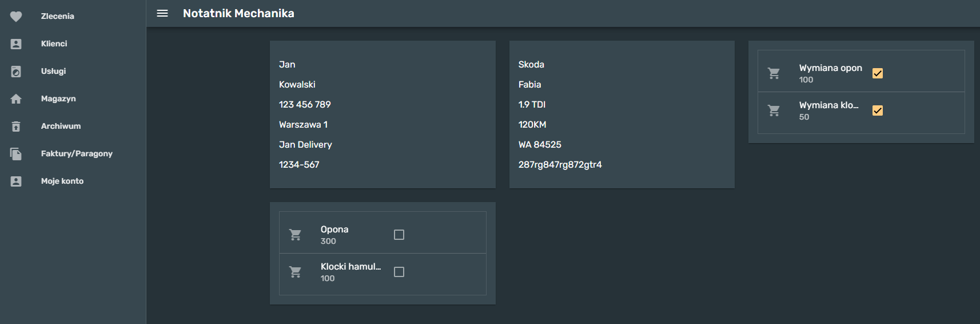Open Faktury/Paragony page

[x=77, y=154]
